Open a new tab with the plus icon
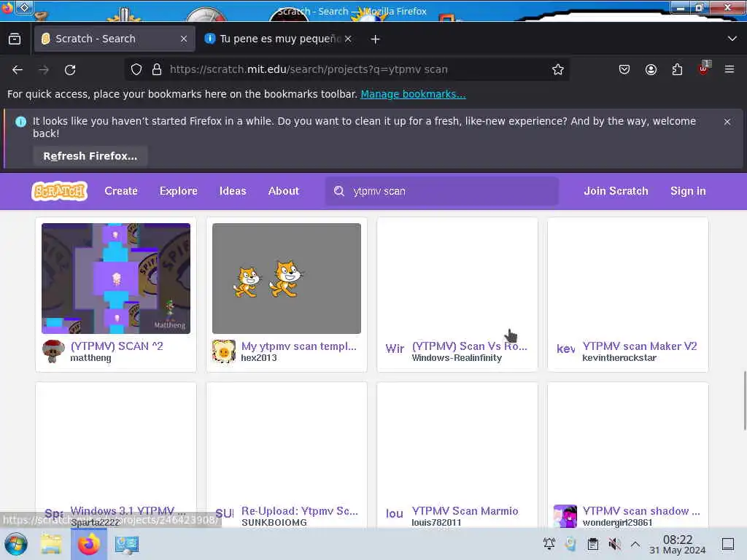This screenshot has width=747, height=560. (x=376, y=39)
